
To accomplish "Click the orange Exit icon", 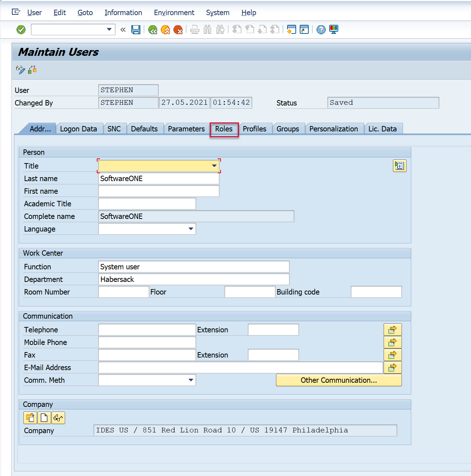I will [x=166, y=30].
